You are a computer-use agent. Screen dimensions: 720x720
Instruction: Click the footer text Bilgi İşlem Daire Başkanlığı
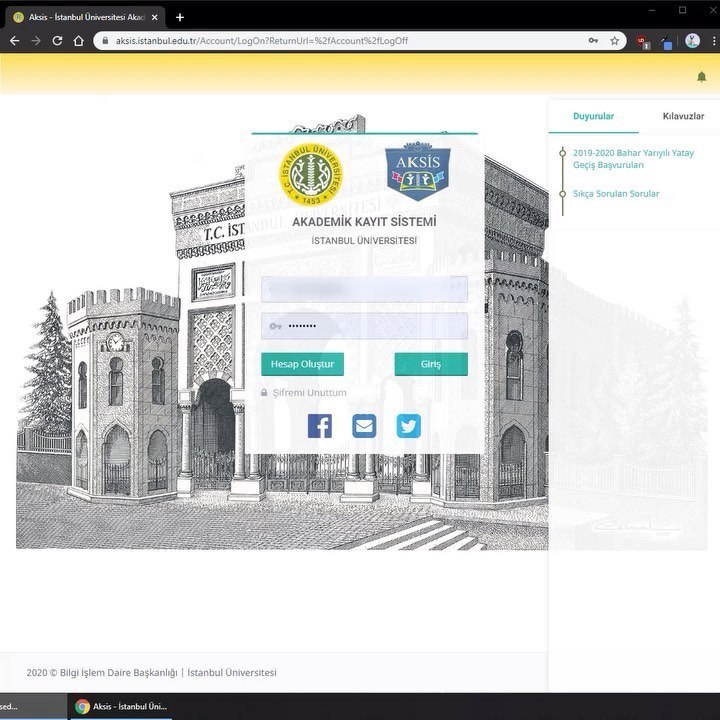click(118, 673)
